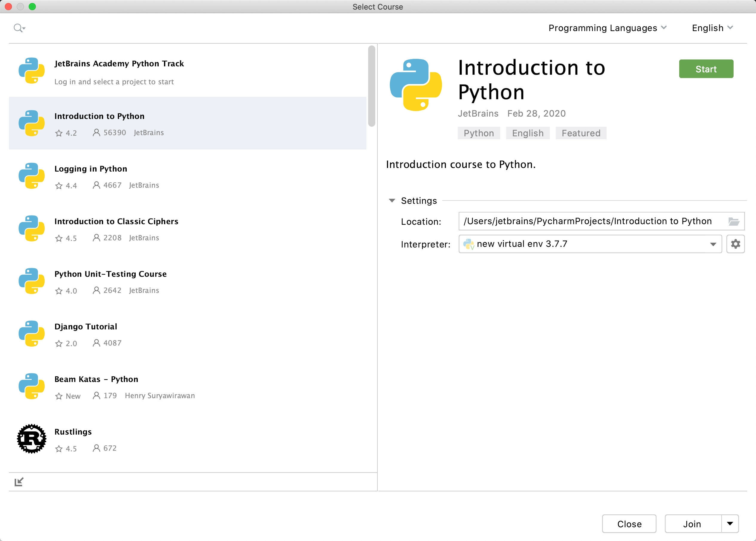Select the Rustlings course

187,439
